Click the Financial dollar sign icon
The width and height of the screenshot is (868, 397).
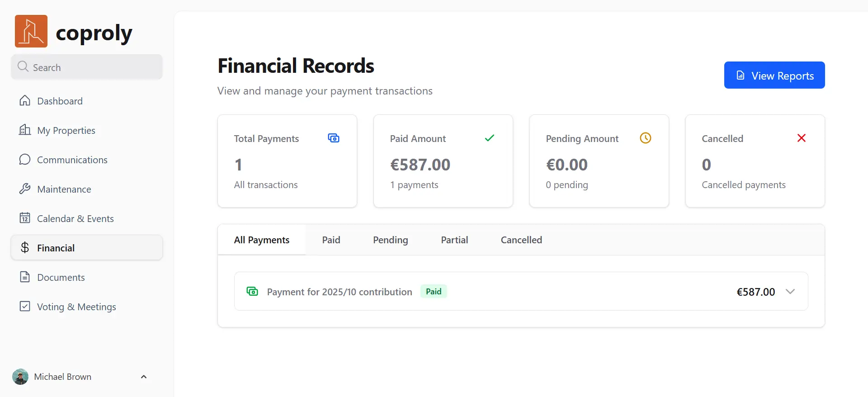(x=25, y=247)
